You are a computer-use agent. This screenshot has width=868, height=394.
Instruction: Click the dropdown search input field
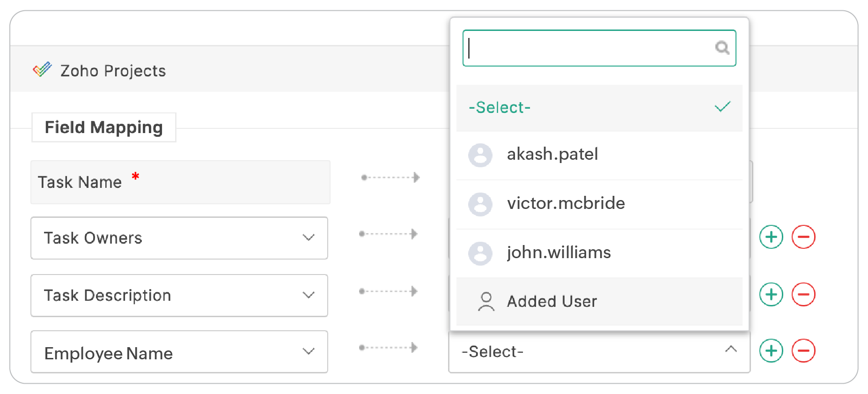tap(590, 48)
